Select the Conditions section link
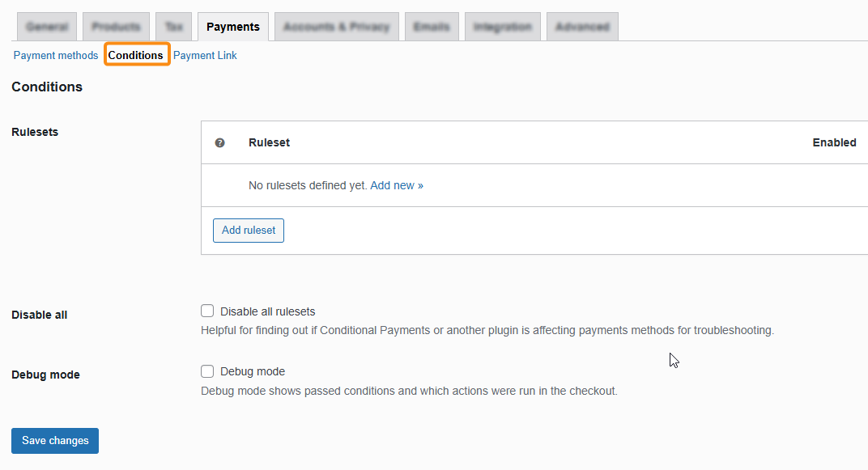 point(136,55)
